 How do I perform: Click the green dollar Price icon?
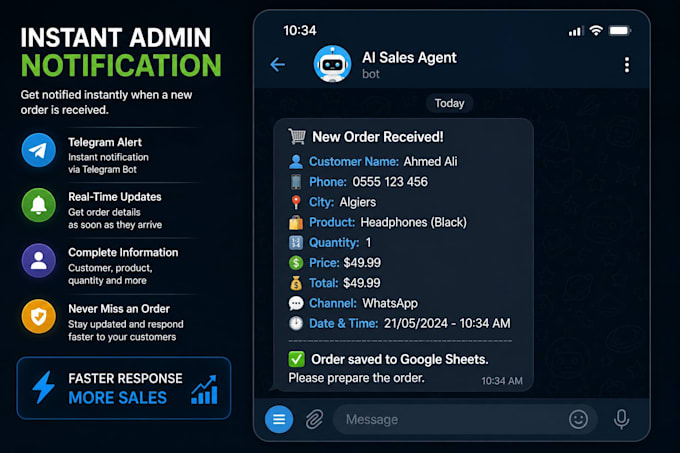296,263
